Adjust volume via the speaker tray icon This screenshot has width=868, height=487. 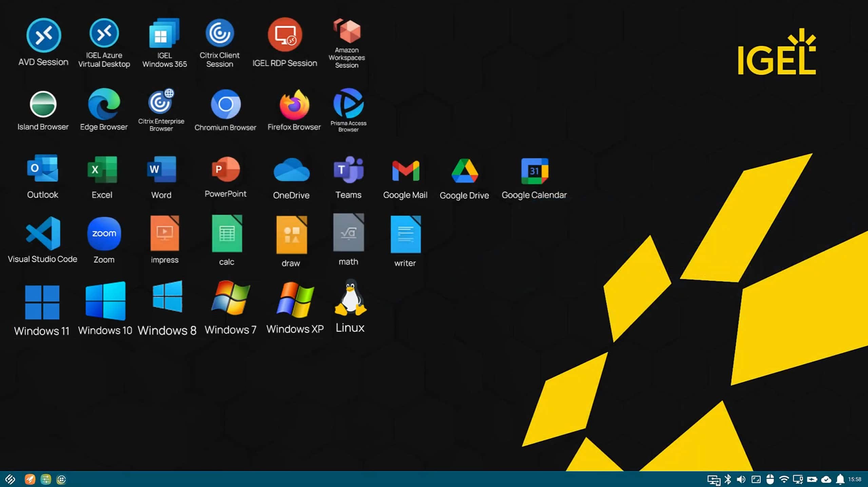tap(741, 479)
